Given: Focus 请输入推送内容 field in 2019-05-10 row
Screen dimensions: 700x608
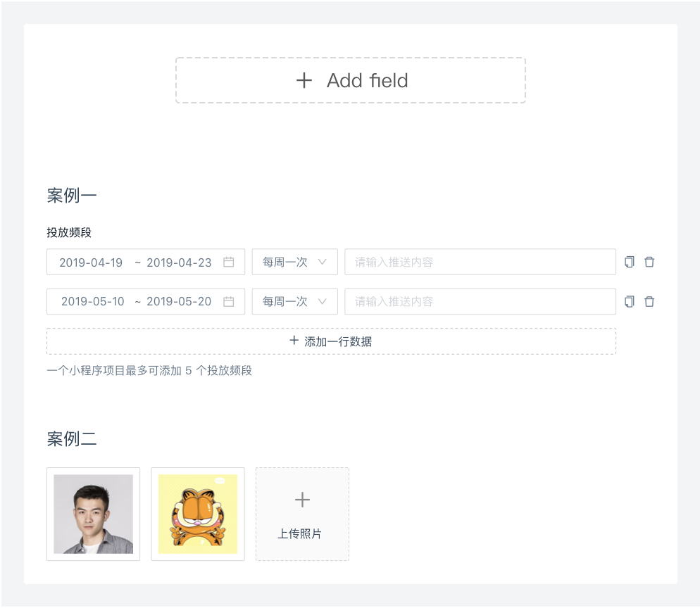Looking at the screenshot, I should 480,302.
